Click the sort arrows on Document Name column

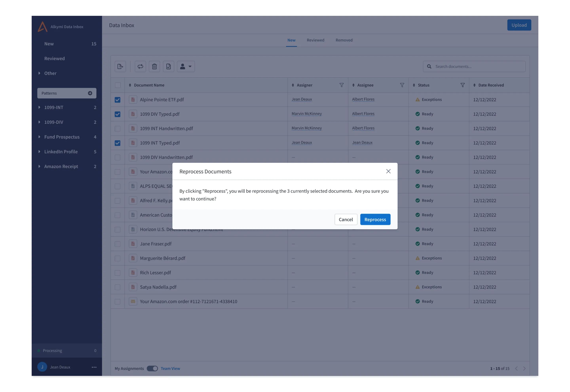[x=130, y=85]
